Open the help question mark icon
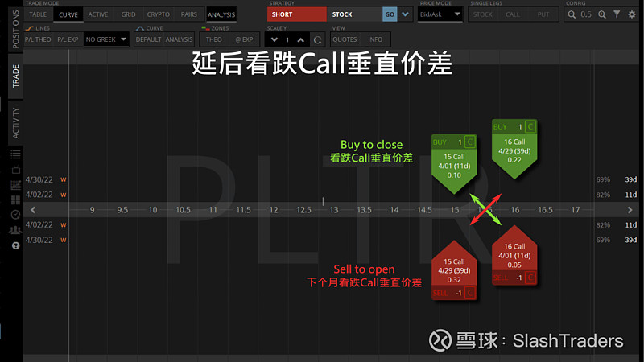Viewport: 644px width, 362px height. (x=15, y=245)
